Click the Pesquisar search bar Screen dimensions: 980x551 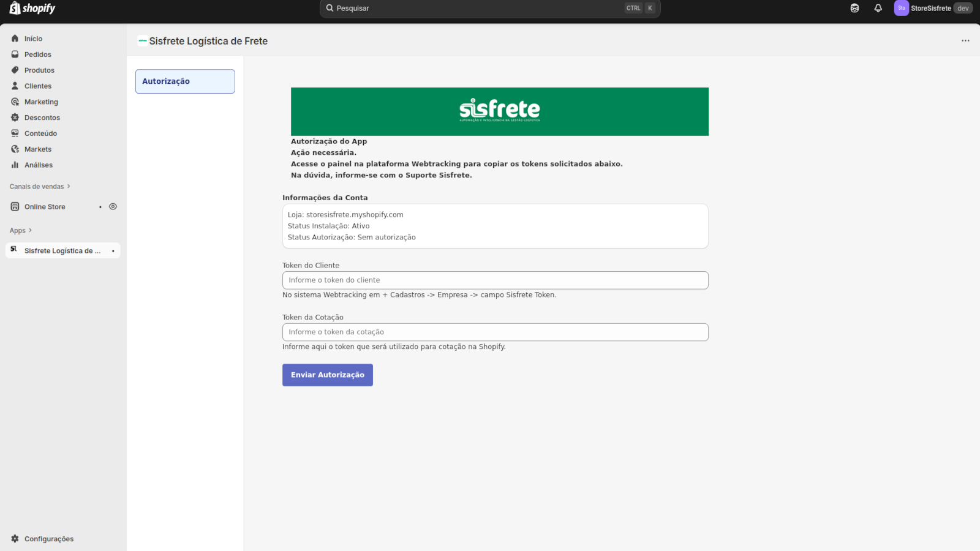tap(490, 9)
